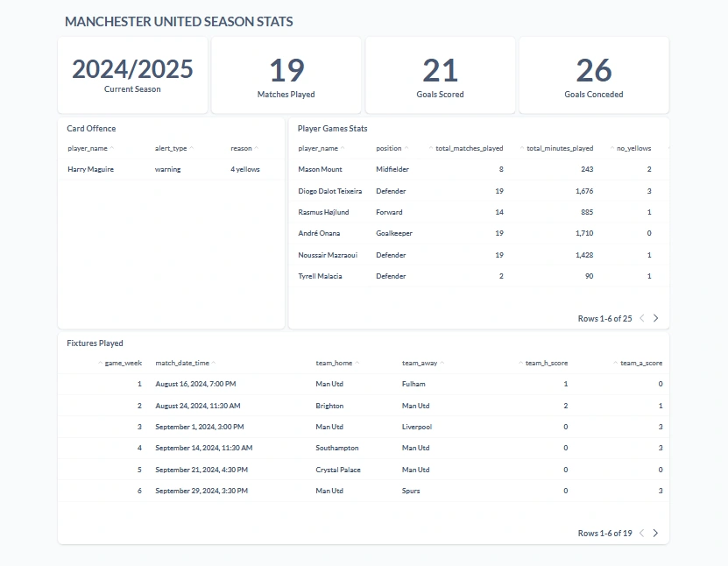
Task: Go to previous page of Player Games Stats
Action: pos(642,318)
